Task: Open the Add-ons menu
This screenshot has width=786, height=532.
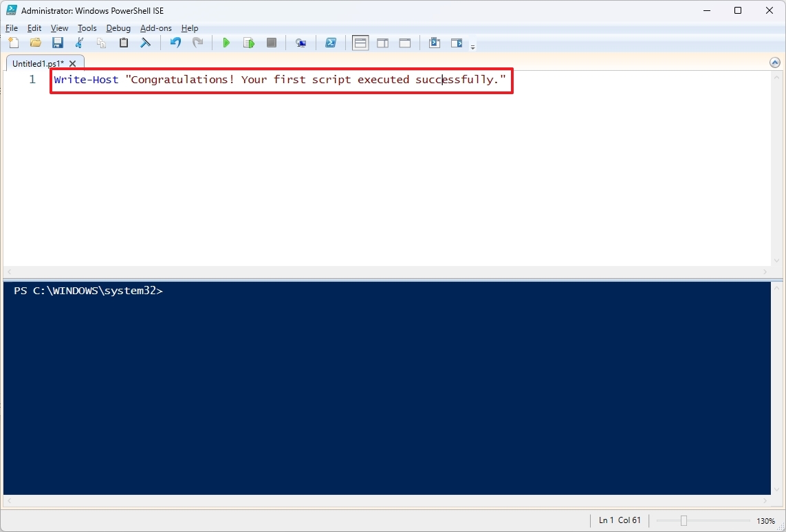Action: click(156, 28)
